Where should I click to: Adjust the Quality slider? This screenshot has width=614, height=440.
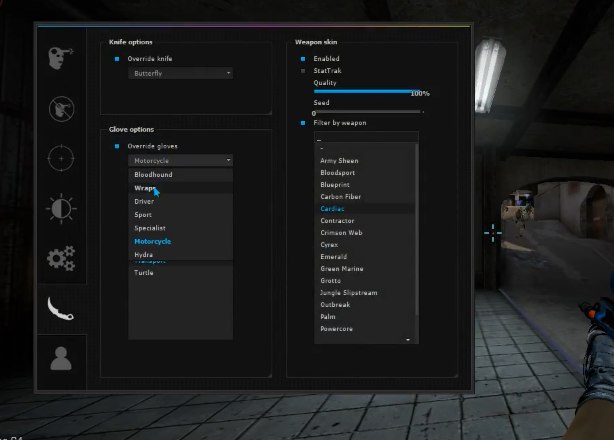click(x=368, y=91)
